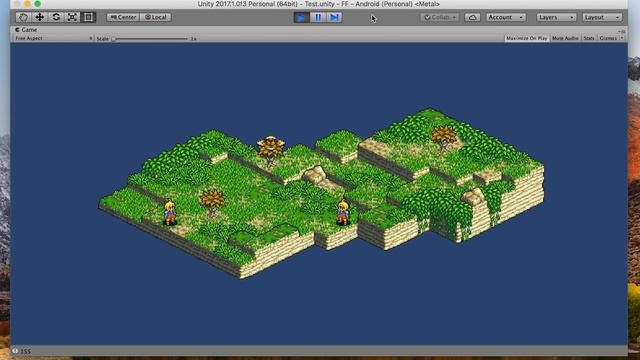This screenshot has width=640, height=360.
Task: Toggle pivot mode Center button
Action: [123, 17]
